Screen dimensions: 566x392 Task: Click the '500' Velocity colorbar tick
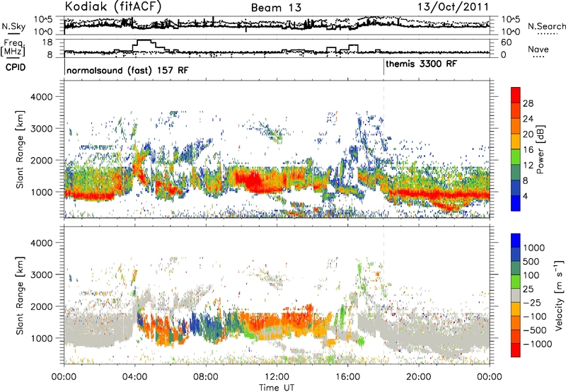531,262
